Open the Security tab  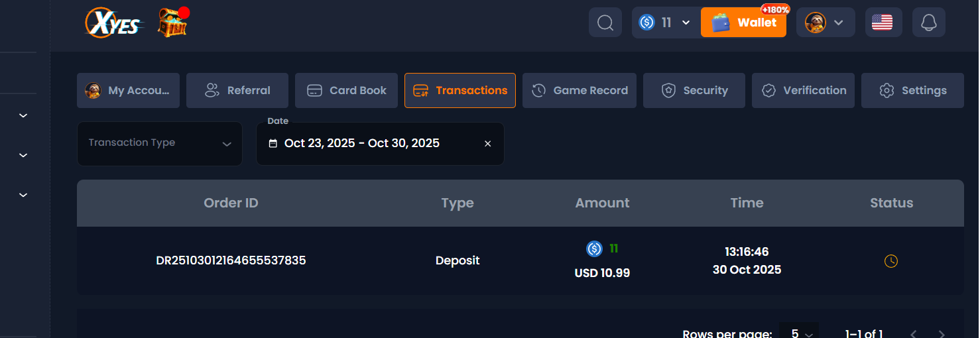[x=694, y=91]
